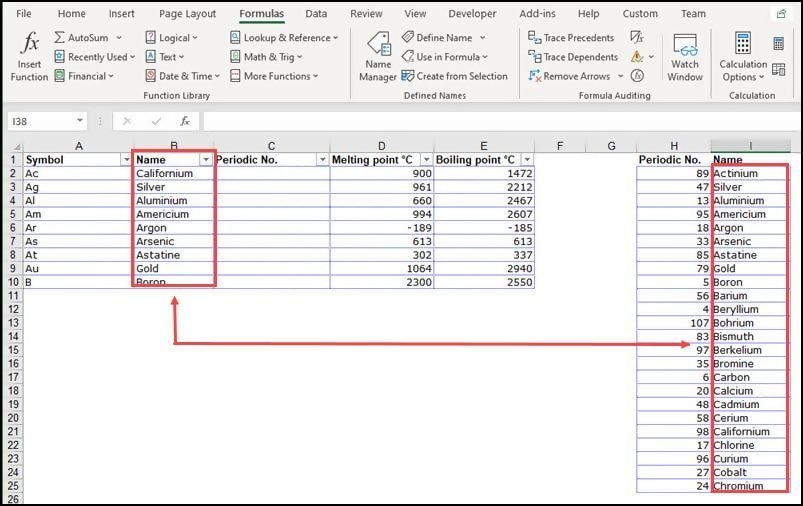This screenshot has height=506, width=803.
Task: Click the Share icon at top right
Action: click(781, 14)
